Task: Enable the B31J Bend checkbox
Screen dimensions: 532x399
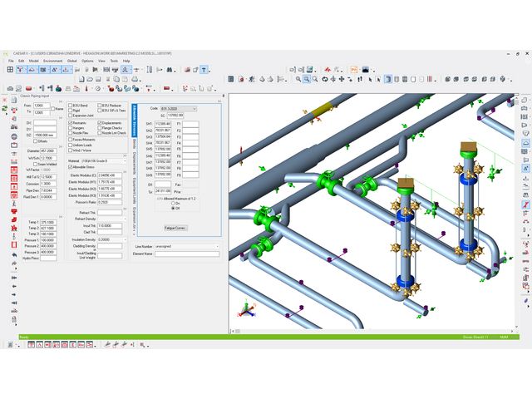Action: point(71,106)
